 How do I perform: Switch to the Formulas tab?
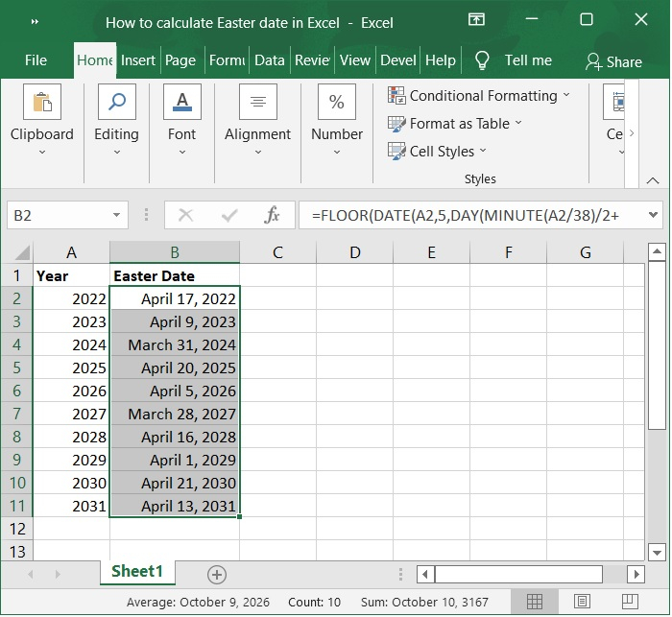[227, 60]
